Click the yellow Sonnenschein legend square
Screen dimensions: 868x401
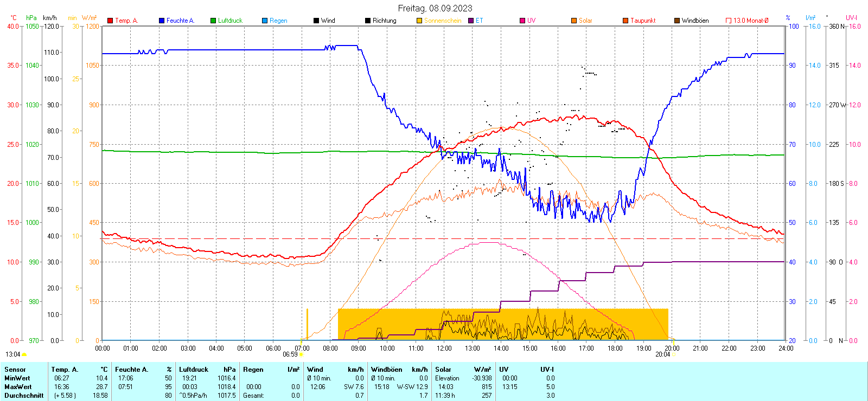coord(419,21)
